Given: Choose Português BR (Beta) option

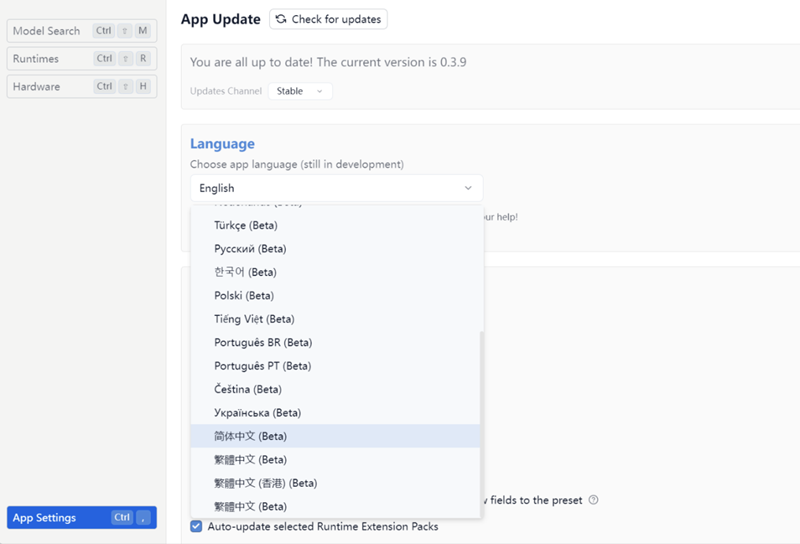Looking at the screenshot, I should coord(262,343).
